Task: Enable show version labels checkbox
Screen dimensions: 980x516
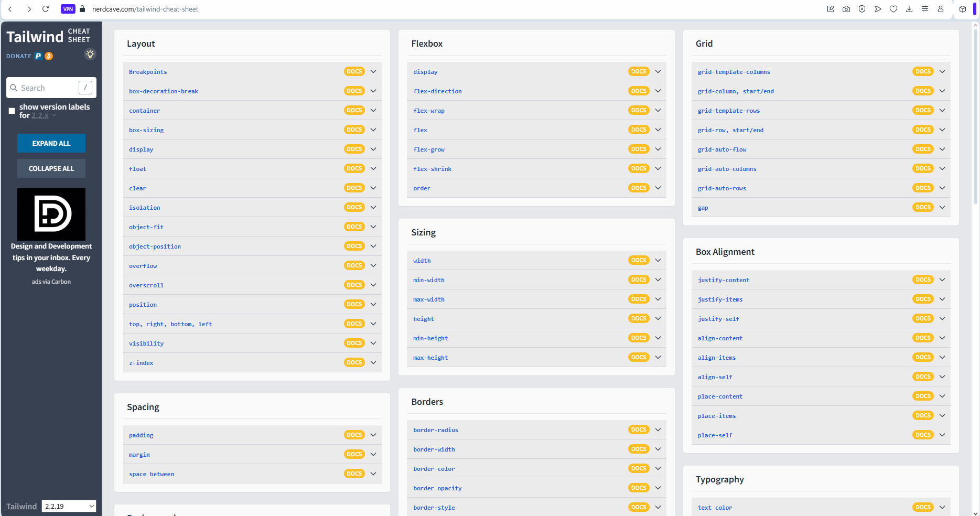Action: pos(12,111)
